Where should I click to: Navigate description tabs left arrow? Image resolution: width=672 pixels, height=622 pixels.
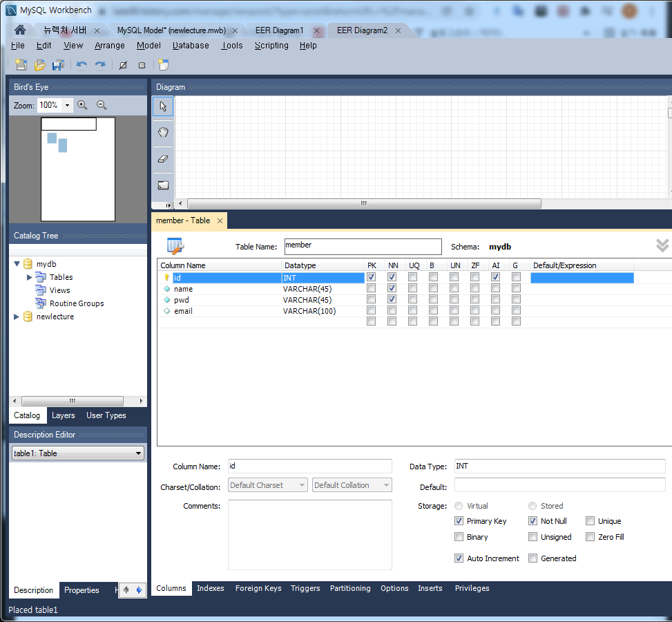point(126,590)
